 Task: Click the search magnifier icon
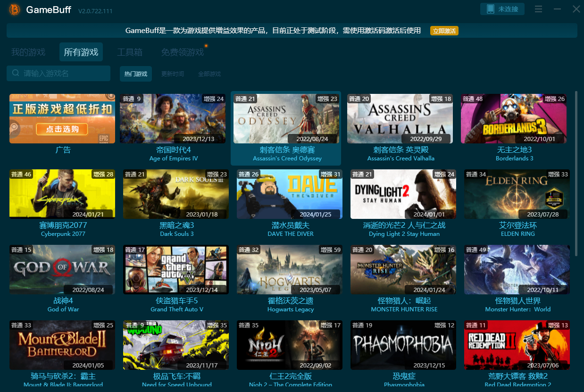16,73
